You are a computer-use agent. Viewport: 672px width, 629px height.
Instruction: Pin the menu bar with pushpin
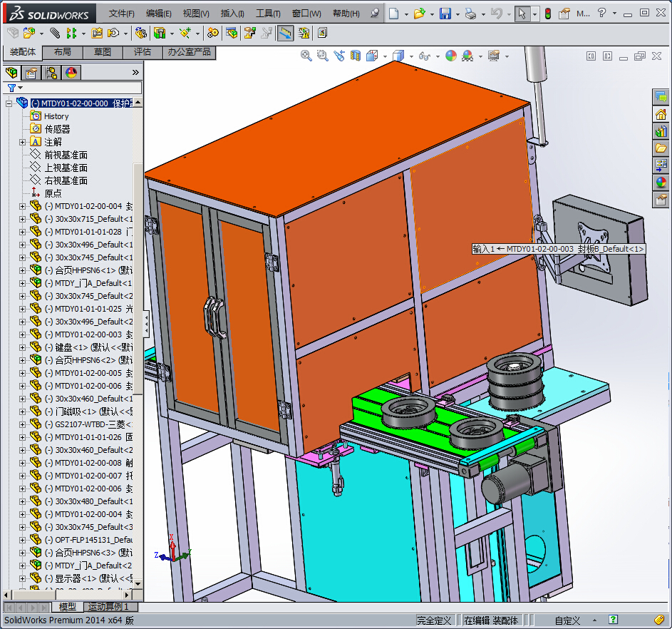click(375, 14)
